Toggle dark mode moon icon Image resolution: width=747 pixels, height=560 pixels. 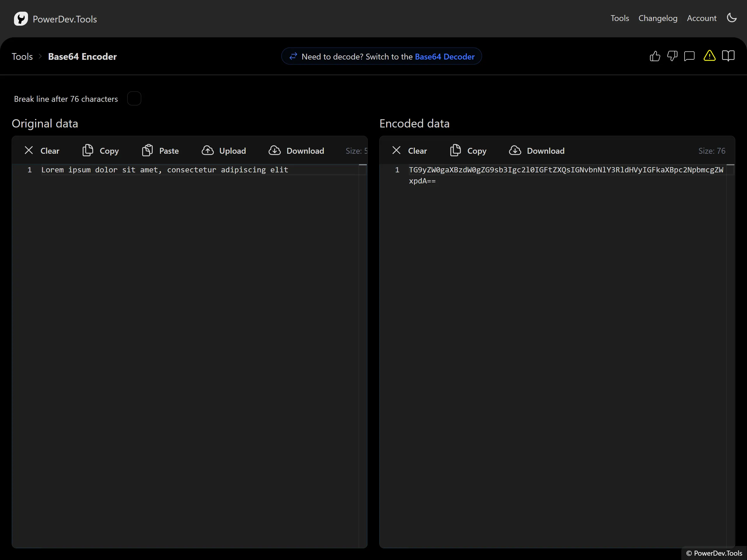tap(732, 18)
